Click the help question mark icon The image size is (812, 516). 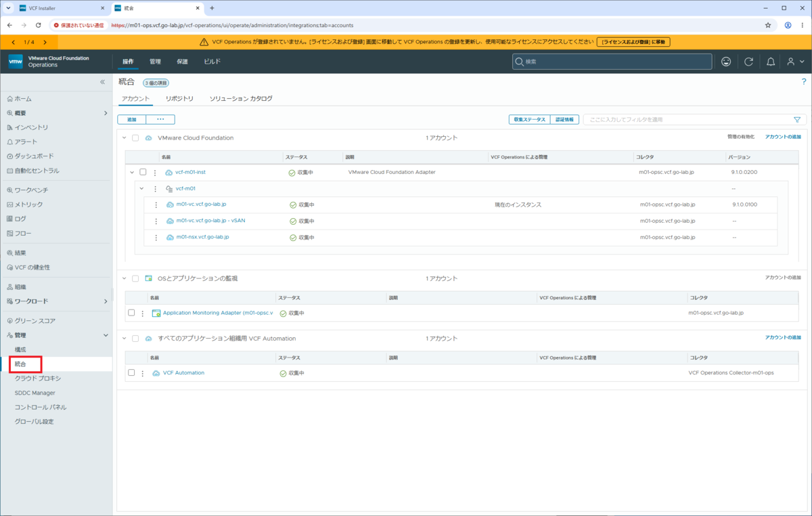coord(804,82)
